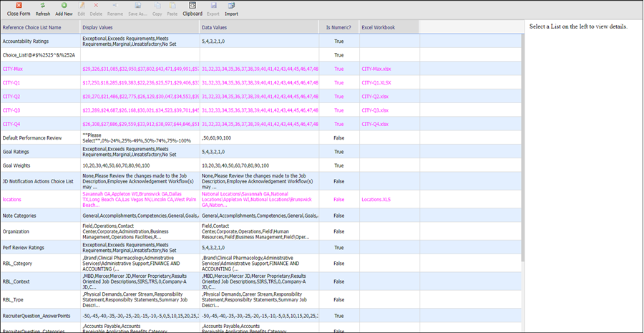Sort by Reference Choice List Name column

tap(32, 27)
